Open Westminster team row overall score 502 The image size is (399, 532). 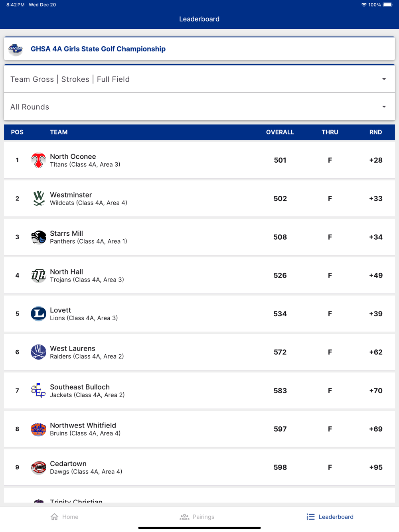280,199
